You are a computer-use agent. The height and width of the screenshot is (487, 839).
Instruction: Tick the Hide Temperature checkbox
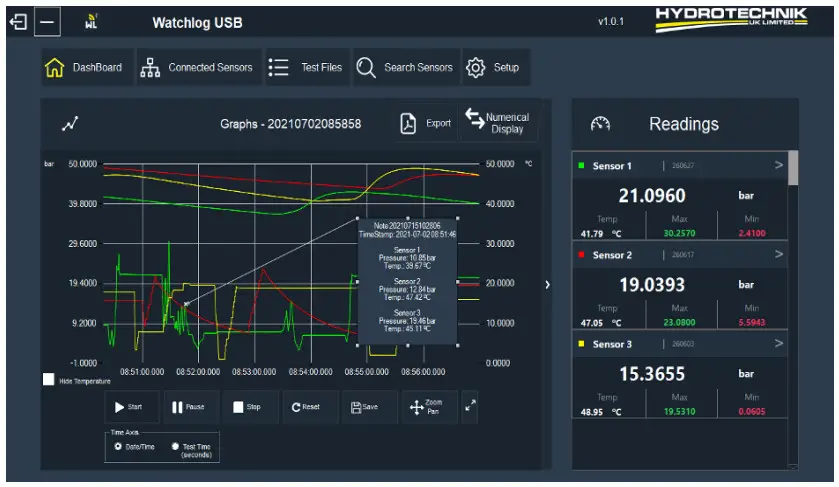tap(49, 379)
